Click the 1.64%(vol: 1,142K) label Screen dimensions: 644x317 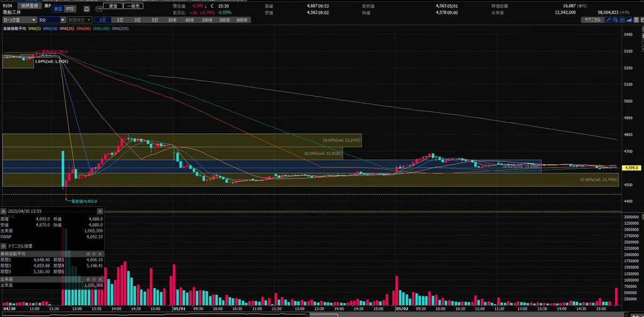click(x=52, y=62)
